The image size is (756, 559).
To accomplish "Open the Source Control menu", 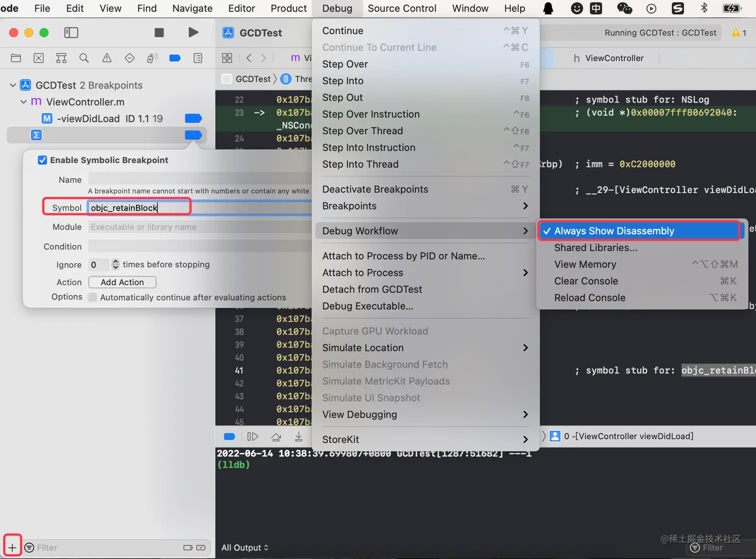I will click(402, 8).
